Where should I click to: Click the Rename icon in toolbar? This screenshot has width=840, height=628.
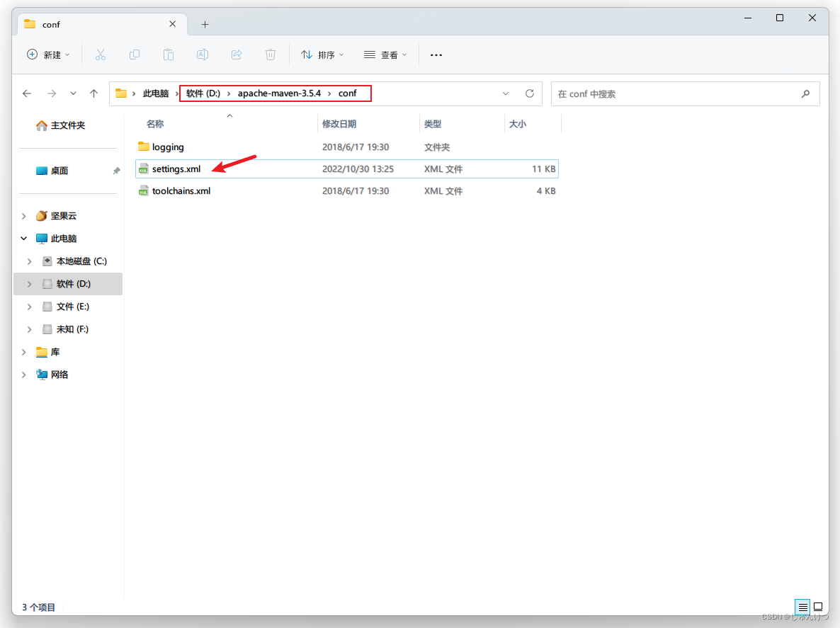click(x=203, y=55)
